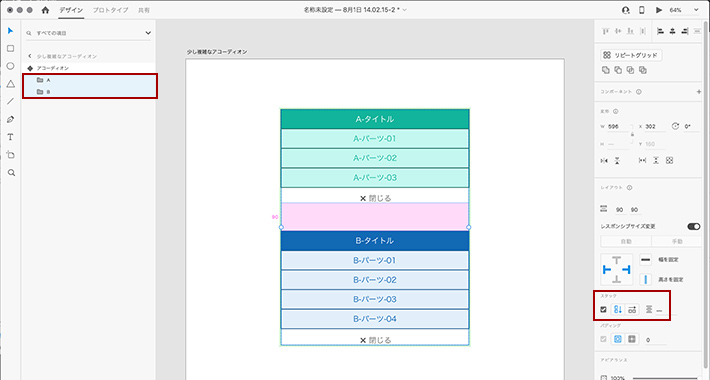Adjust the appearance opacity slider
The image size is (710, 380).
(x=666, y=378)
